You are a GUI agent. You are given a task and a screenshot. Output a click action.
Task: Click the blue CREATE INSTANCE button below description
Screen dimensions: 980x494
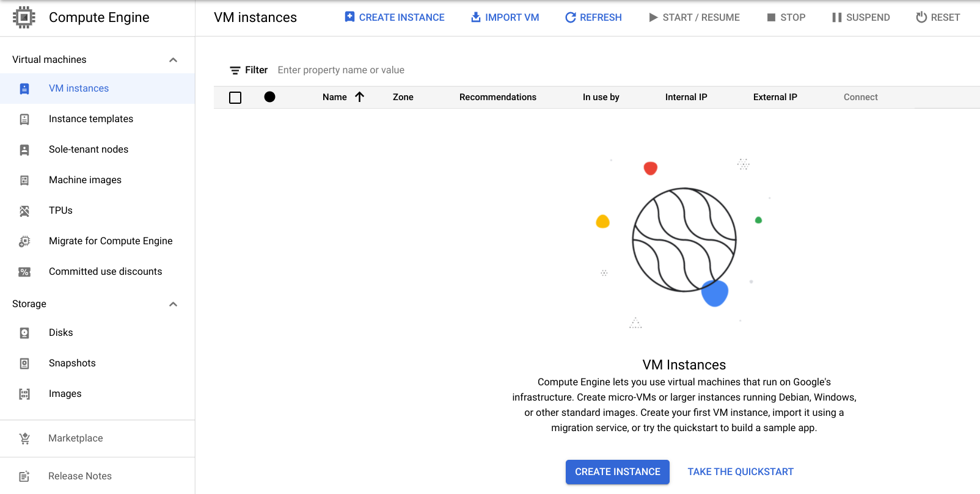pyautogui.click(x=618, y=472)
